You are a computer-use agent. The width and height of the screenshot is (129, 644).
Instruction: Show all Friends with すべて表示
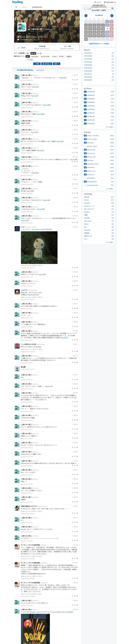coord(110,189)
